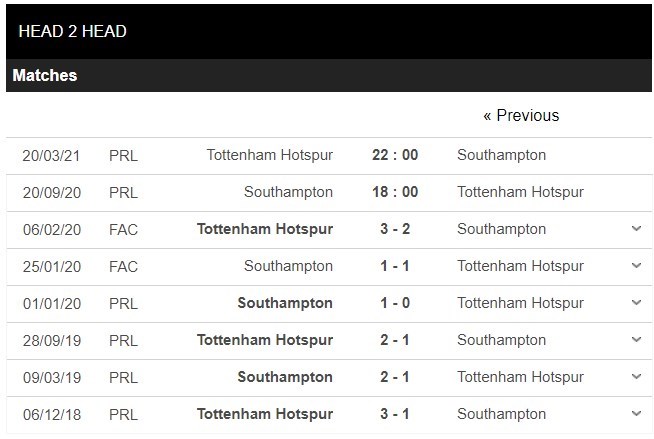Expand the 09/03/19 match chevron

coord(637,377)
